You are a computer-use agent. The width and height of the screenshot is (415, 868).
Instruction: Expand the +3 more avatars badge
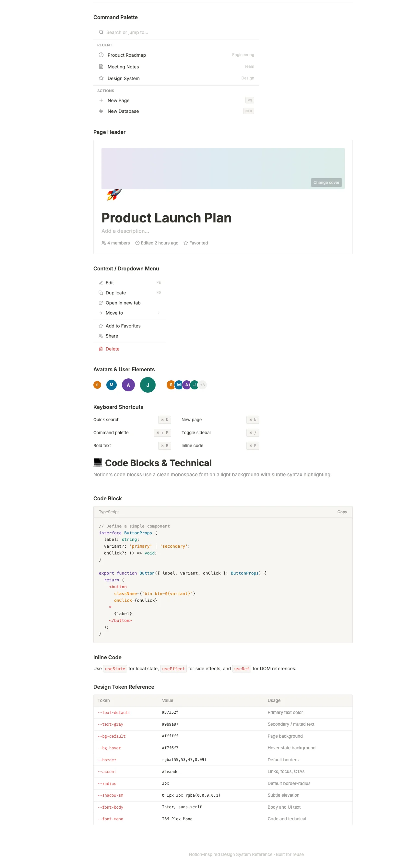tap(202, 385)
